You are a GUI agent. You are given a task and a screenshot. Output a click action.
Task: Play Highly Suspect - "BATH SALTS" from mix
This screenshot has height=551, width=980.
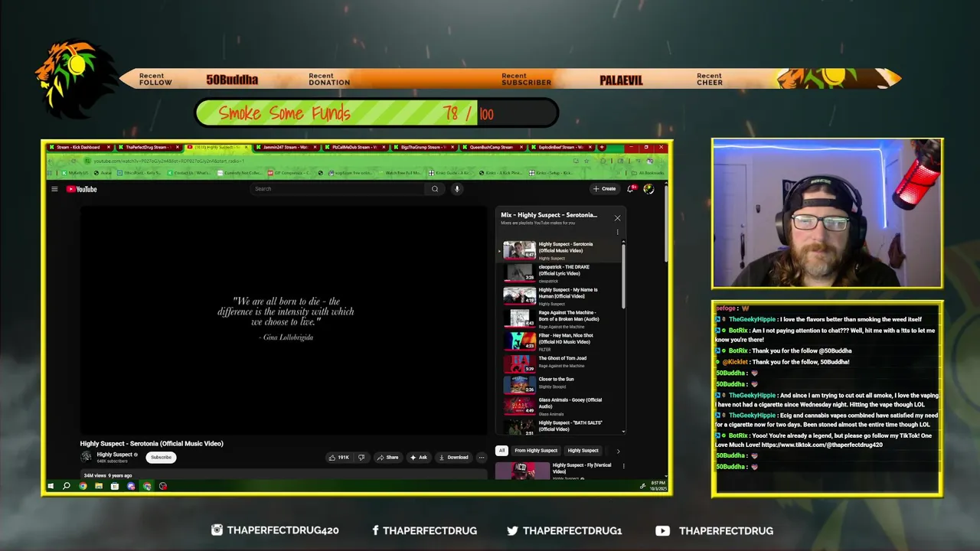point(559,427)
